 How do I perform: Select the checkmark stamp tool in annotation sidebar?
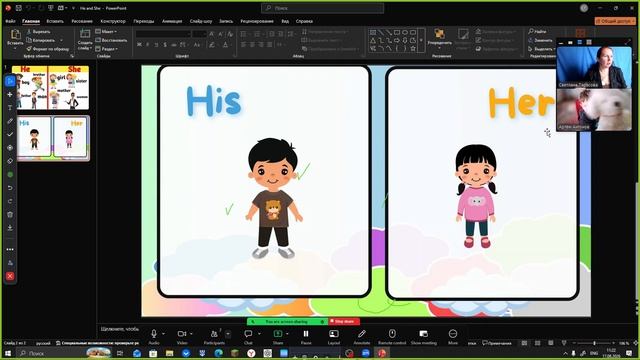coord(10,134)
